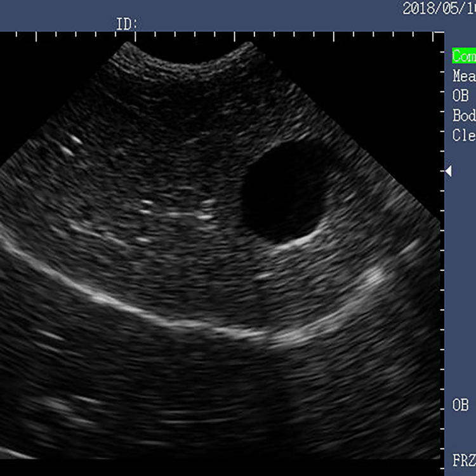This screenshot has width=476, height=476.
Task: Open the Body mark menu entry
Action: 464,116
